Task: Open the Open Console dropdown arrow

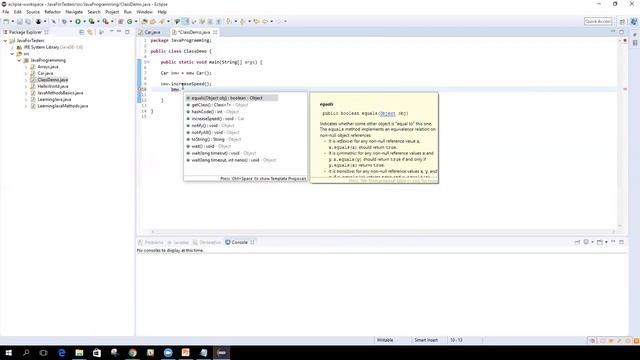Action: (x=606, y=242)
